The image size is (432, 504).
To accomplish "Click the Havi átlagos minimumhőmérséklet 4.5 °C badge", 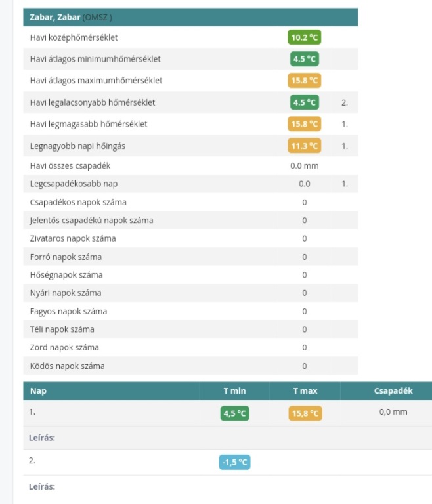I will tap(304, 59).
